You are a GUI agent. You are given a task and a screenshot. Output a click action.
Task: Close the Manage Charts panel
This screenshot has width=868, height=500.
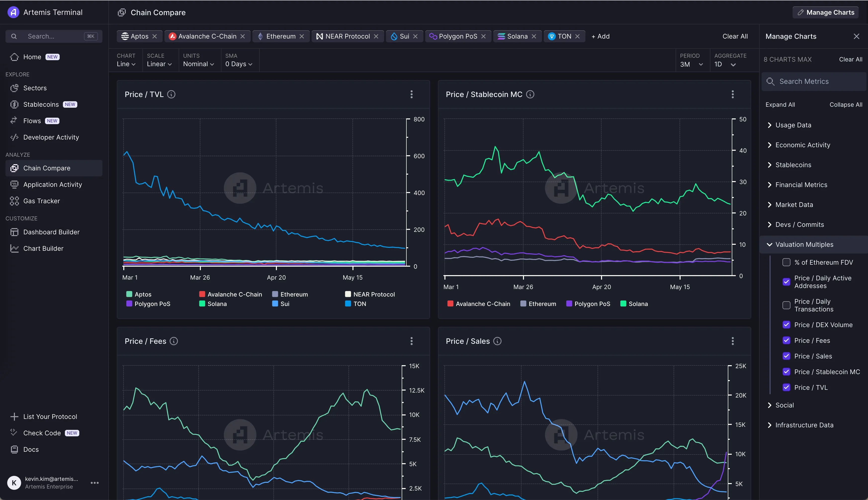point(856,36)
